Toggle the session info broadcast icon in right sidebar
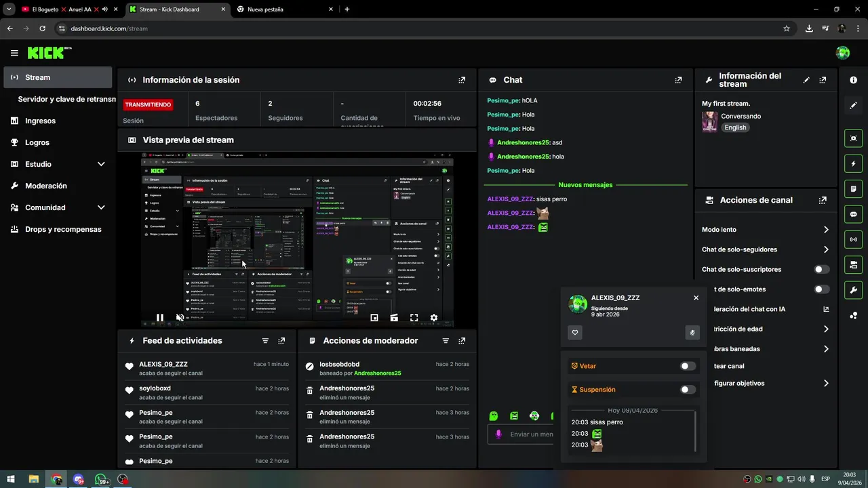This screenshot has height=488, width=868. click(853, 239)
